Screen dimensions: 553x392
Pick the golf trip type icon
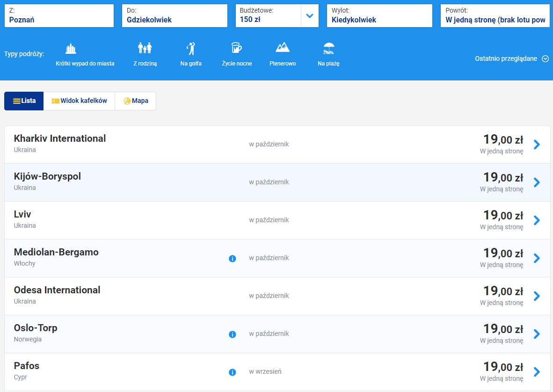[191, 49]
